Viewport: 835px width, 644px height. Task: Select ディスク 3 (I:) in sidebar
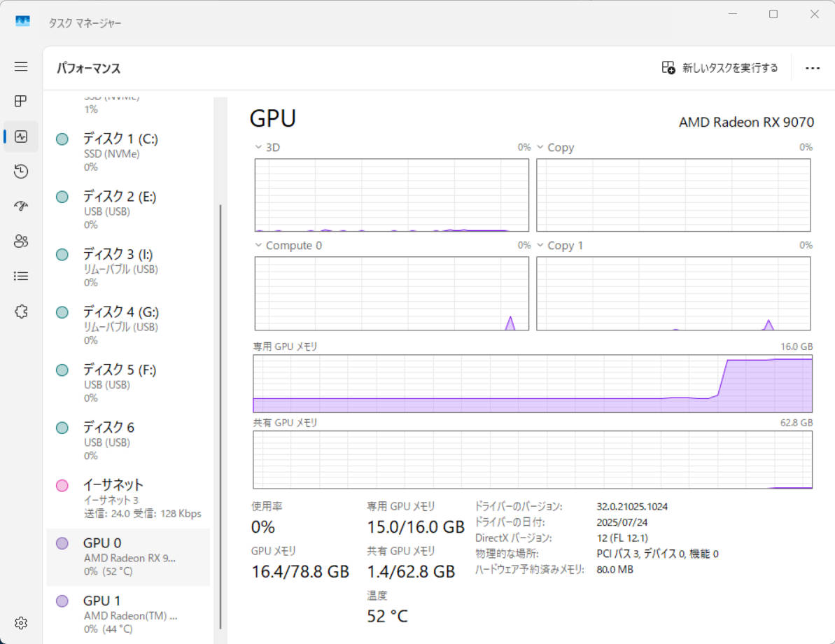(x=128, y=268)
